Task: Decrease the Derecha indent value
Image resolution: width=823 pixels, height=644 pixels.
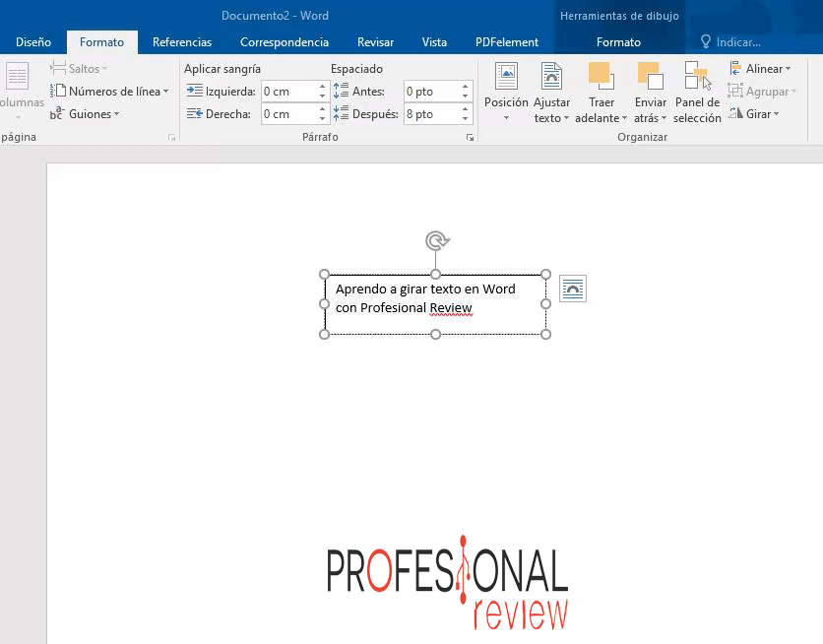Action: coord(322,118)
